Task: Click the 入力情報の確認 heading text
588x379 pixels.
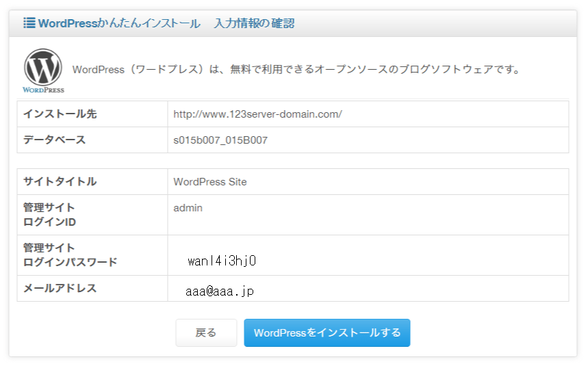Action: (254, 23)
